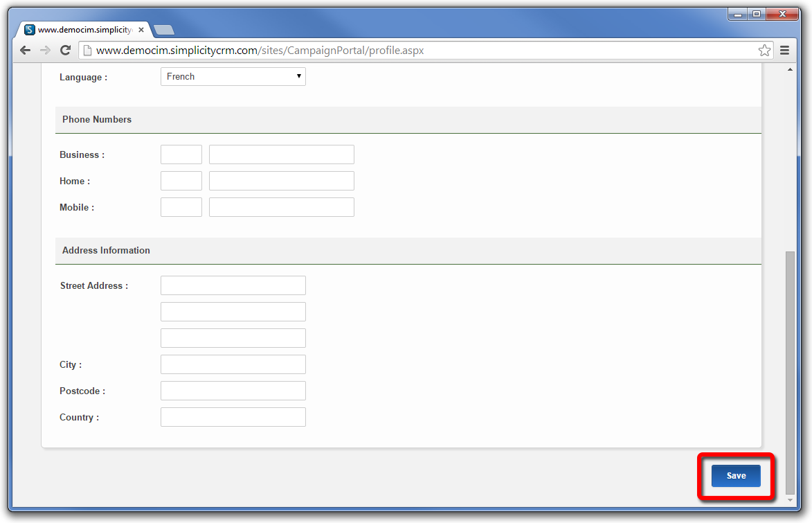The width and height of the screenshot is (812, 523).
Task: Click the Business phone number field
Action: point(282,154)
